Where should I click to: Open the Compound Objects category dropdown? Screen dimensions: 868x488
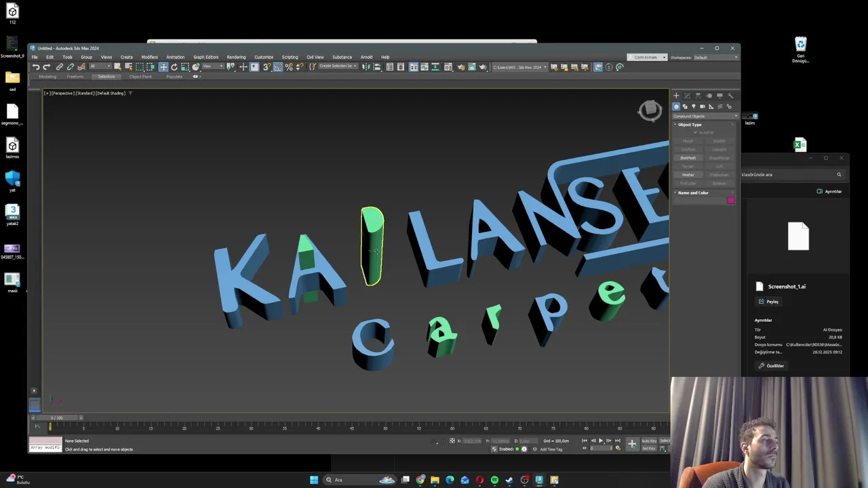[x=705, y=116]
